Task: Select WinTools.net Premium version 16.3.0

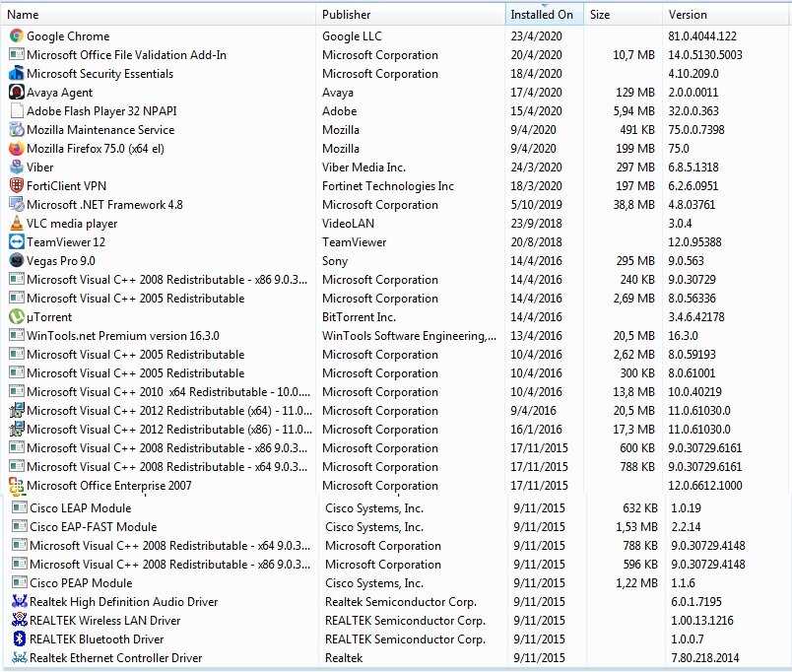Action: tap(123, 335)
